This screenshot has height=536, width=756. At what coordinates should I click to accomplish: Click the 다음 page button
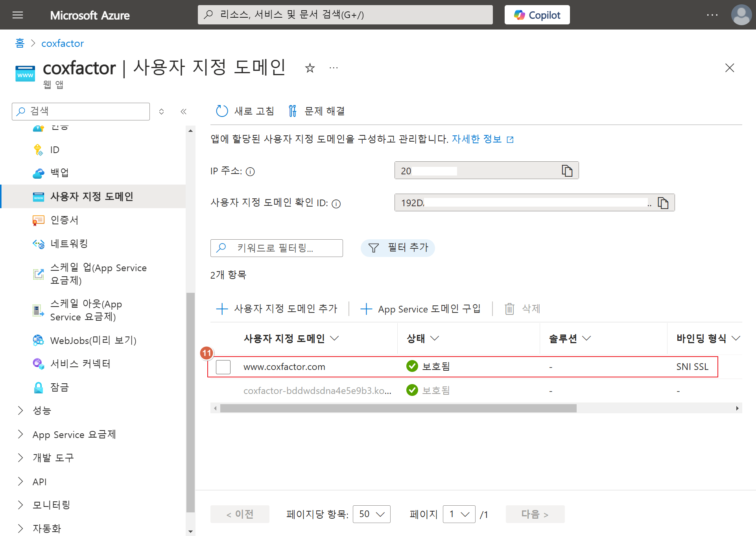click(x=535, y=514)
